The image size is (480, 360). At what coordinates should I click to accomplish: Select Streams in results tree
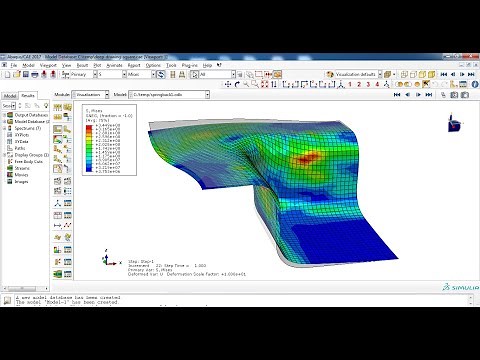coord(22,168)
